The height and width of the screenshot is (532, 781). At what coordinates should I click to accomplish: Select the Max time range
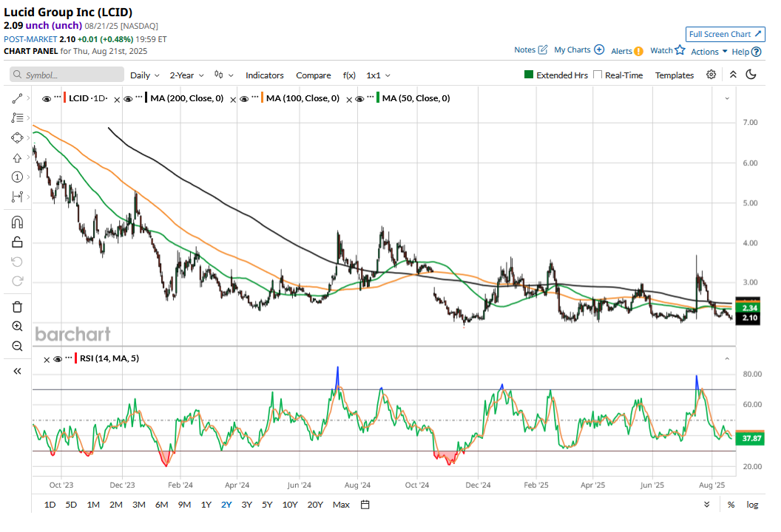pyautogui.click(x=341, y=505)
